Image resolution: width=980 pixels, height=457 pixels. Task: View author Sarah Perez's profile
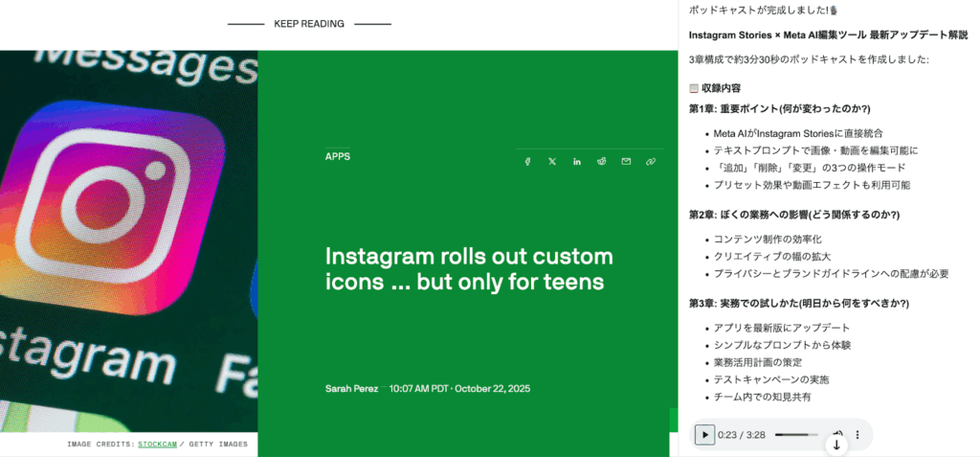pyautogui.click(x=351, y=389)
